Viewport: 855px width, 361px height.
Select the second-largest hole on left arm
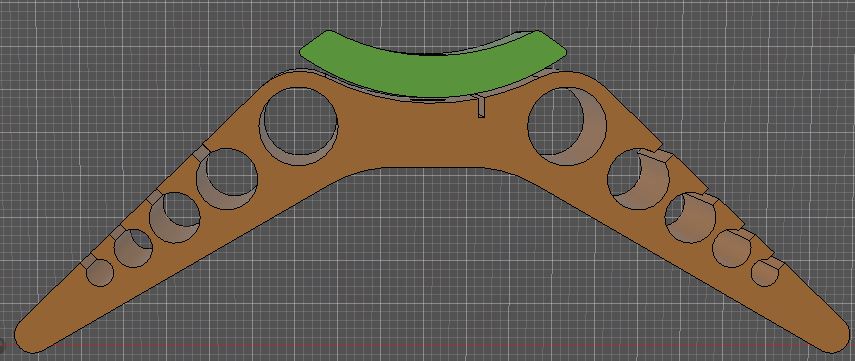click(227, 178)
